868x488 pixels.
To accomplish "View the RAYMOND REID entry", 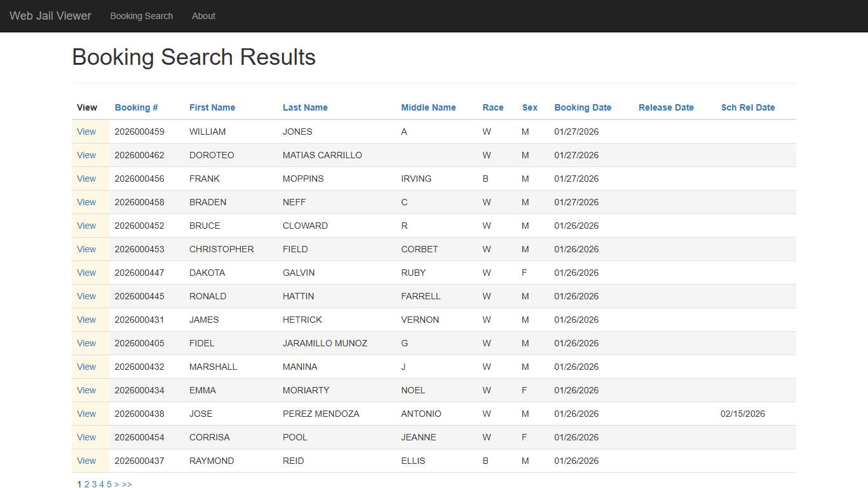I will point(86,461).
